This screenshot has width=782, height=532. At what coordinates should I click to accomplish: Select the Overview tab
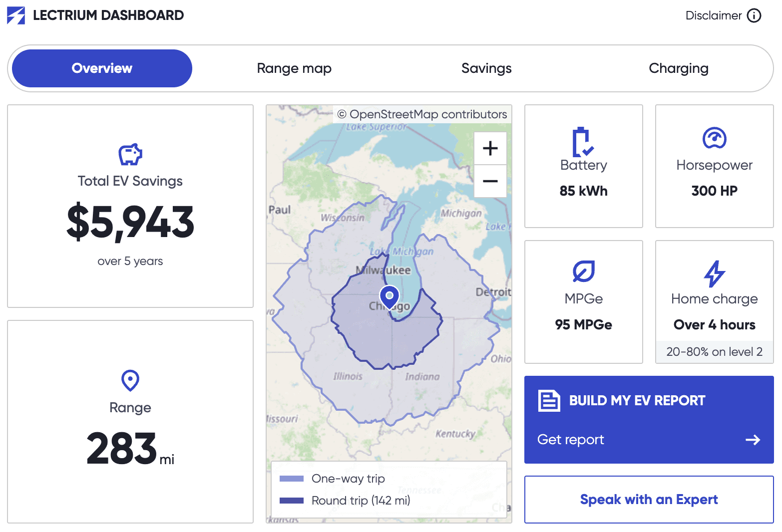pyautogui.click(x=102, y=68)
